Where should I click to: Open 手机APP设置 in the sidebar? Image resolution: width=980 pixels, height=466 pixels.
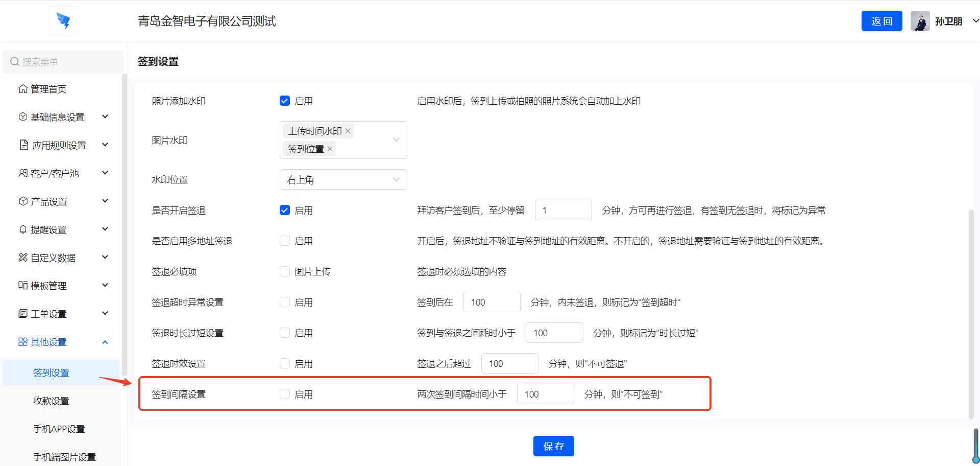[x=59, y=429]
